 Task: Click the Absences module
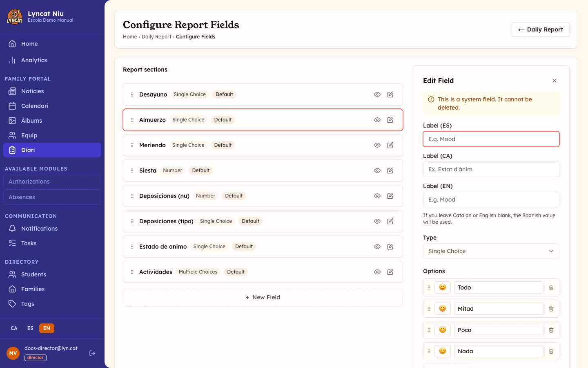pos(52,197)
